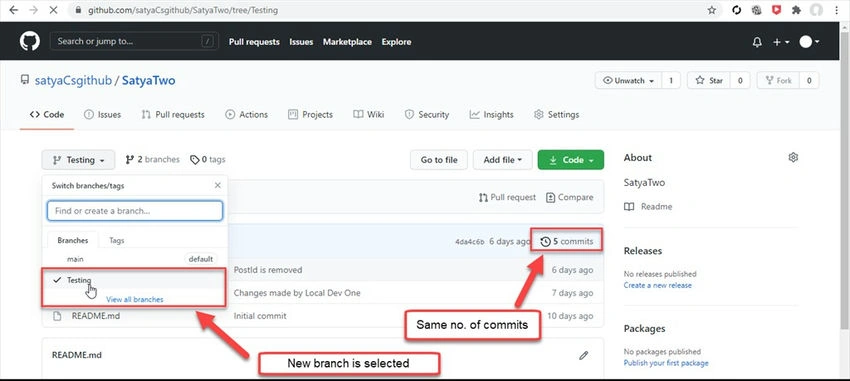Select the Branches tab in the popup

(x=73, y=240)
